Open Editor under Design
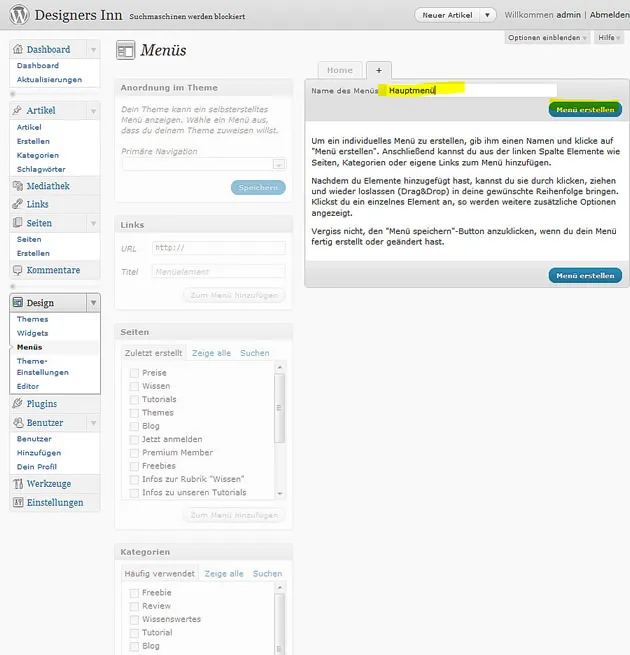 tap(28, 386)
